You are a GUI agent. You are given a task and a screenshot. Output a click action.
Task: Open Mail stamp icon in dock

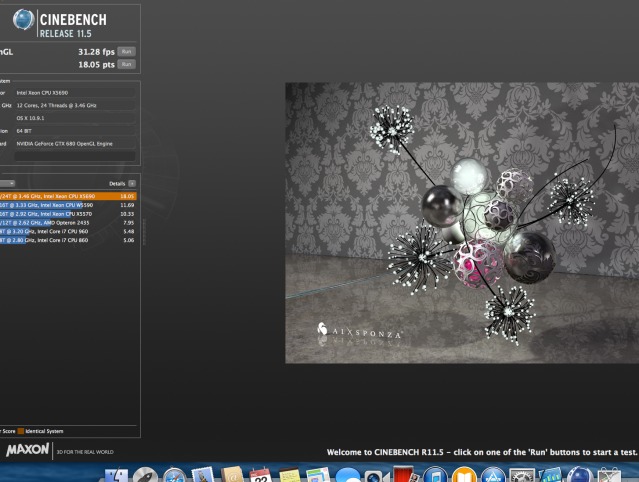click(x=203, y=475)
